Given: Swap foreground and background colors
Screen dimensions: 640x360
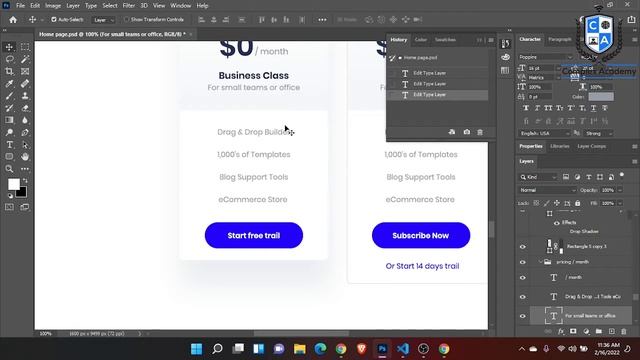Looking at the screenshot, I should 25,180.
